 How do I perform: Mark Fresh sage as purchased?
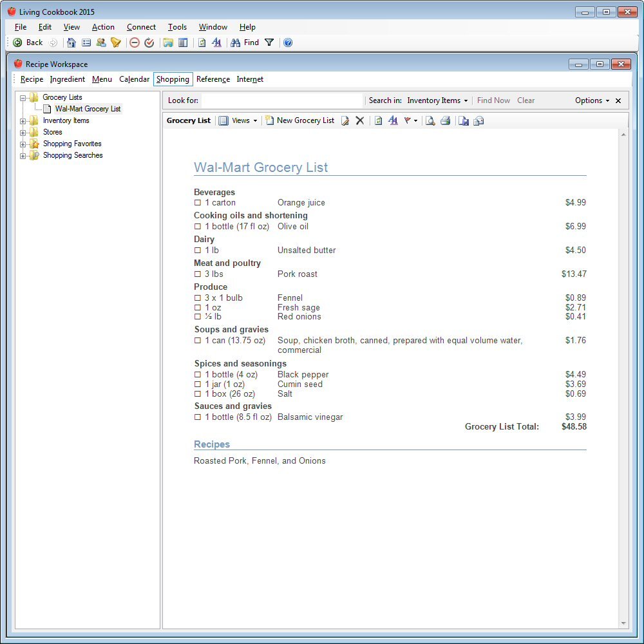(x=198, y=307)
